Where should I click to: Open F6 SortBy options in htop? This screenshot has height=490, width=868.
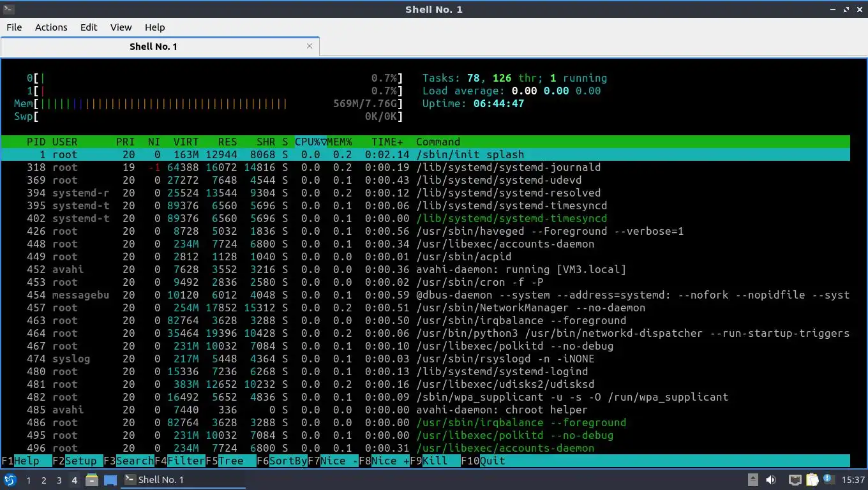(281, 461)
